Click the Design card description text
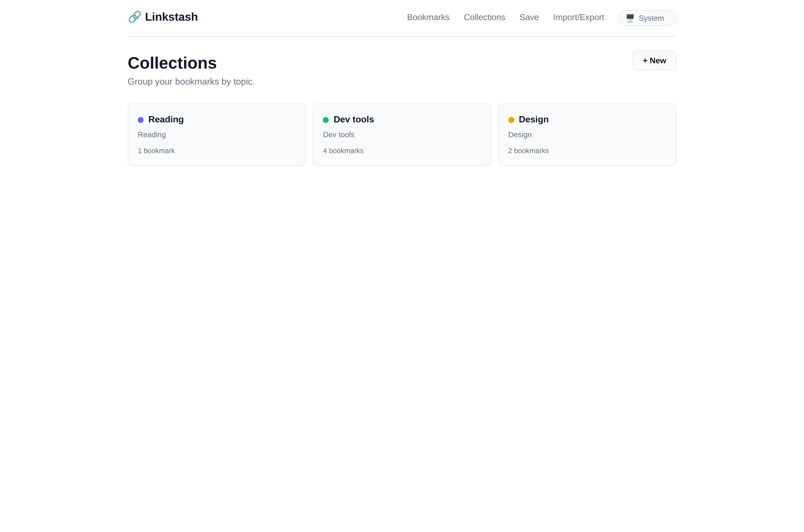This screenshot has width=804, height=532. [x=520, y=135]
